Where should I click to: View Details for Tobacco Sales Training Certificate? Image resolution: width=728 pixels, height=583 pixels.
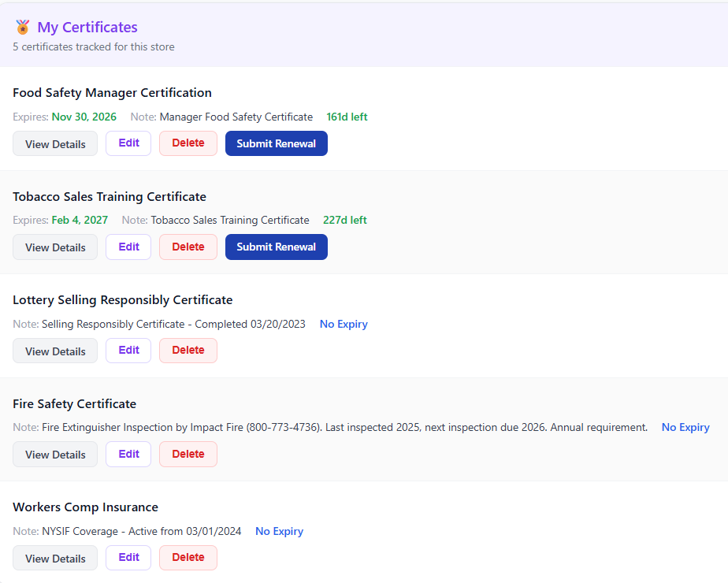(55, 247)
